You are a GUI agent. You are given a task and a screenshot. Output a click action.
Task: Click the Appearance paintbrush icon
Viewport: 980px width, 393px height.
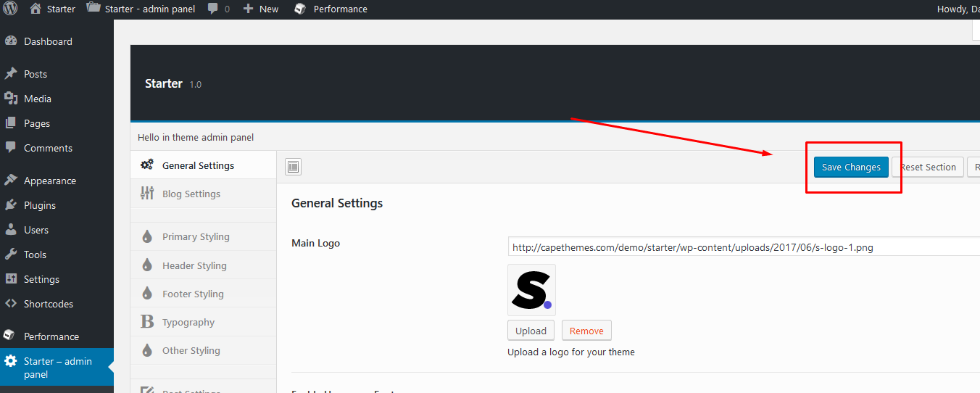click(x=11, y=181)
